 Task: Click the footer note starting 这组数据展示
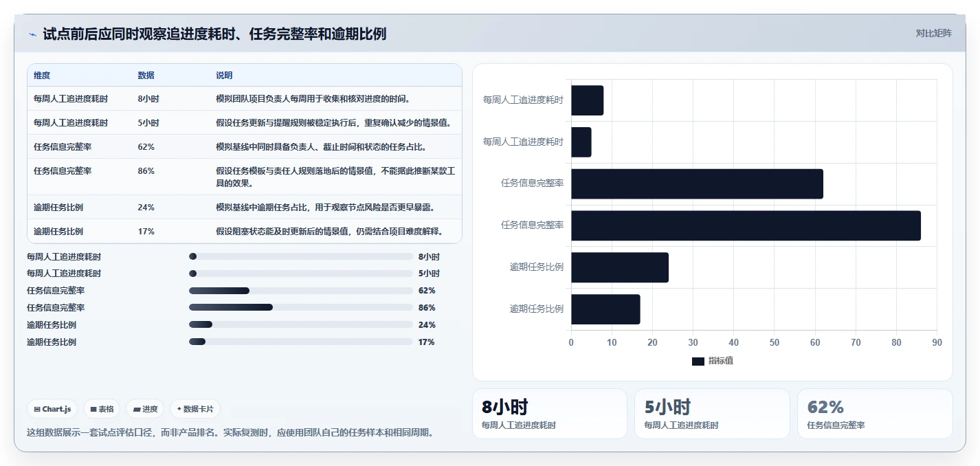pyautogui.click(x=230, y=433)
